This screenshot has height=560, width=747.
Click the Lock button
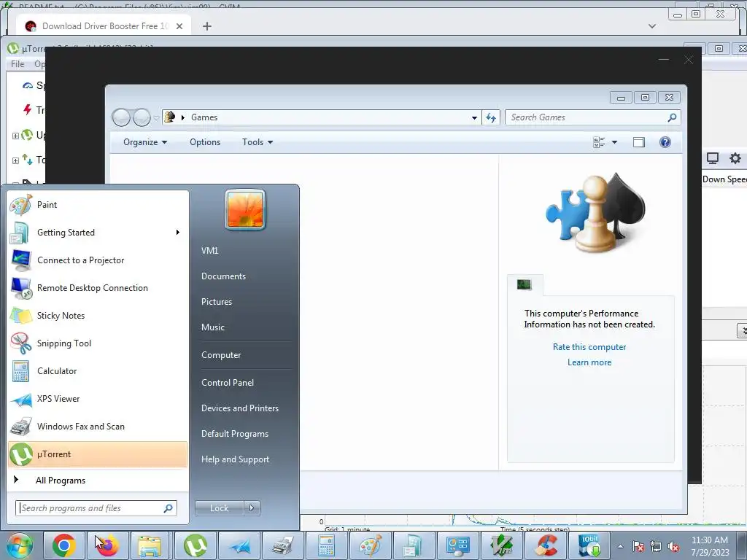click(x=219, y=508)
